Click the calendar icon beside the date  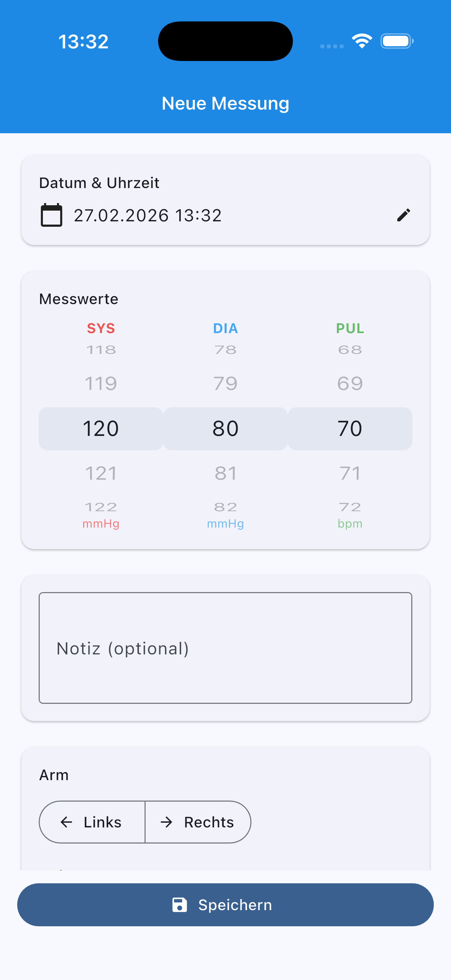51,215
